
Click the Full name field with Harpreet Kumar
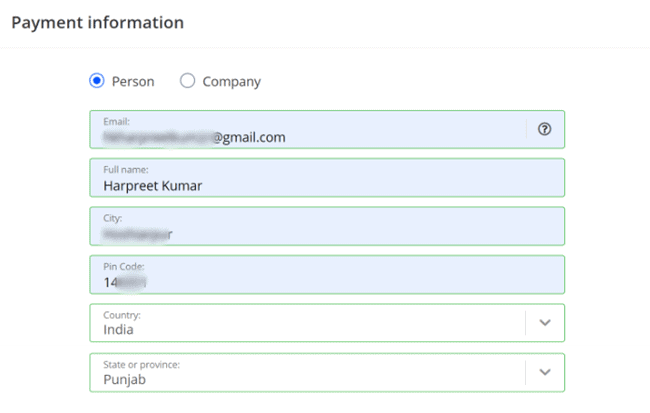pyautogui.click(x=327, y=178)
